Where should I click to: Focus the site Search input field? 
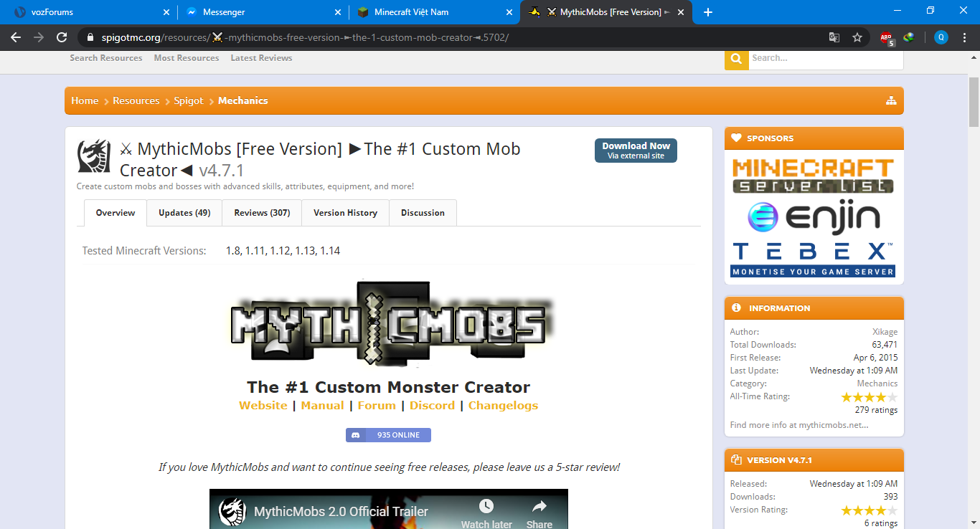coord(825,58)
